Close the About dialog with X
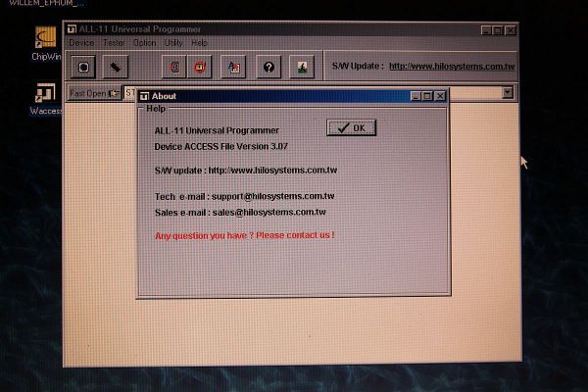Screen dimensions: 588x392 point(440,96)
